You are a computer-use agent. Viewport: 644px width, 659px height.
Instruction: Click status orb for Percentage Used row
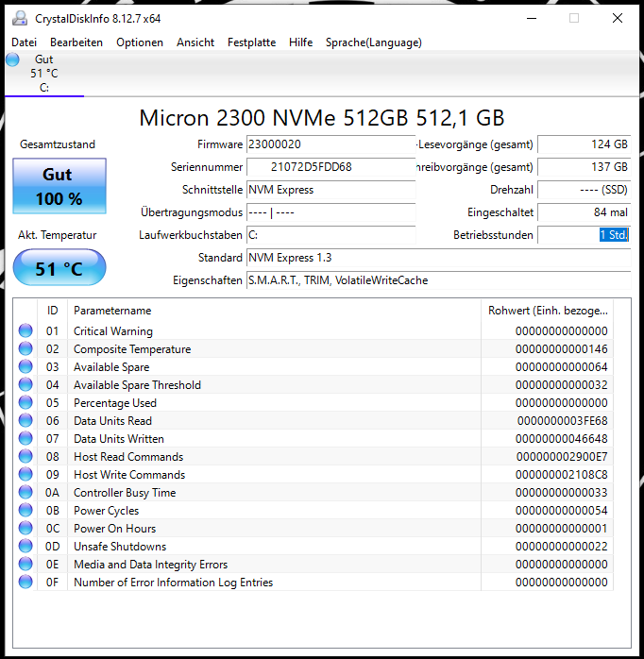25,402
